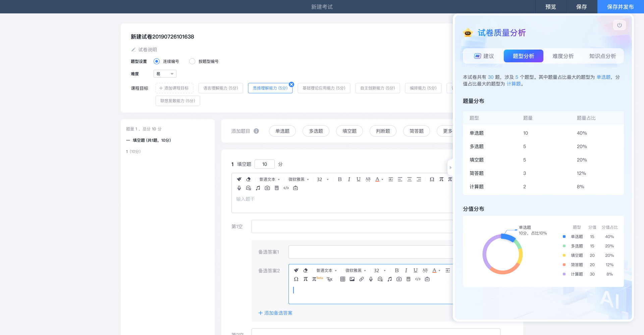Open 微软雅黑 font dropdown in answer 2 toolbar
Screen dimensions: 644x335
click(356, 270)
